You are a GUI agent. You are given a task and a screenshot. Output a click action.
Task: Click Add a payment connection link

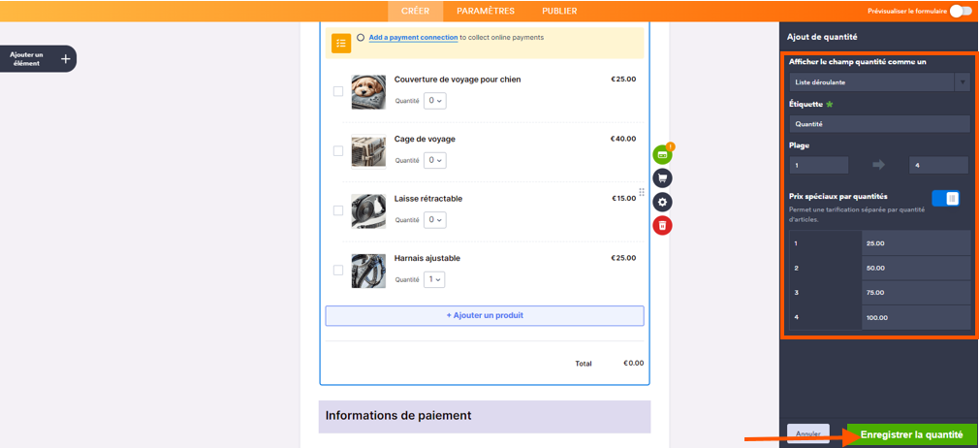click(x=413, y=38)
